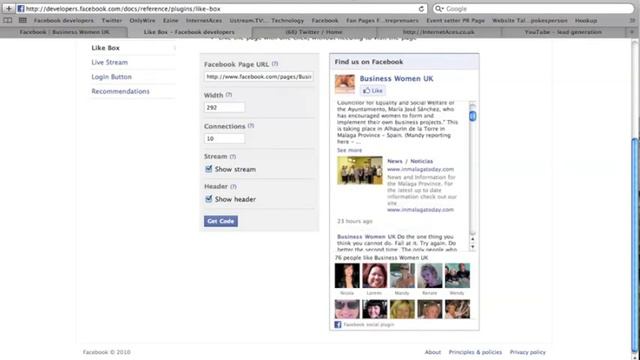Open the Recommendations sidebar item
Image resolution: width=640 pixels, height=360 pixels.
click(120, 91)
